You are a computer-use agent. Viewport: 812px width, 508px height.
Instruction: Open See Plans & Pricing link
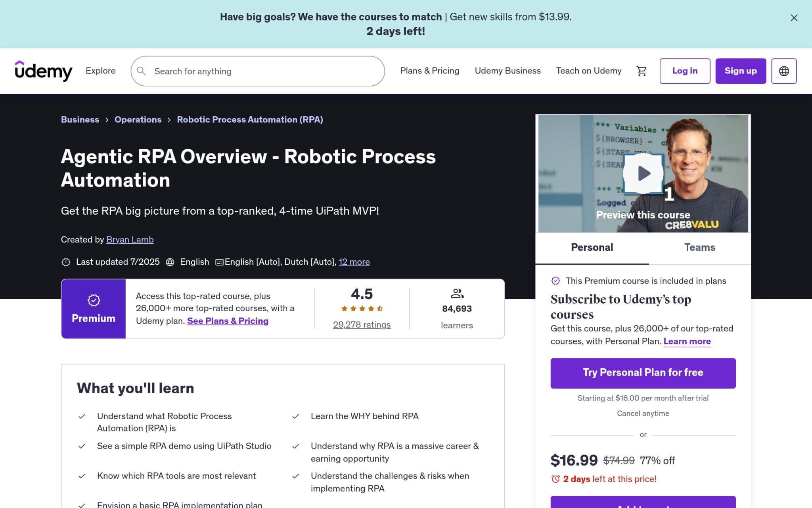228,321
